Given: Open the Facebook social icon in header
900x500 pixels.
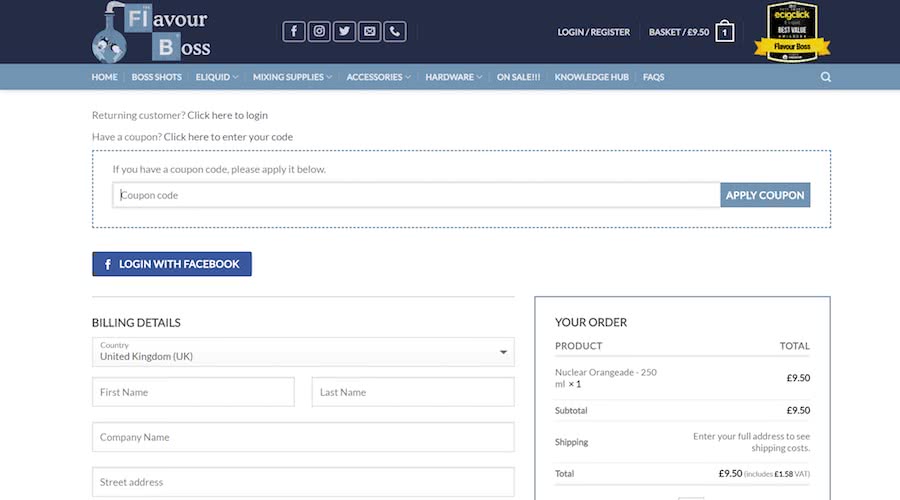Looking at the screenshot, I should (294, 32).
